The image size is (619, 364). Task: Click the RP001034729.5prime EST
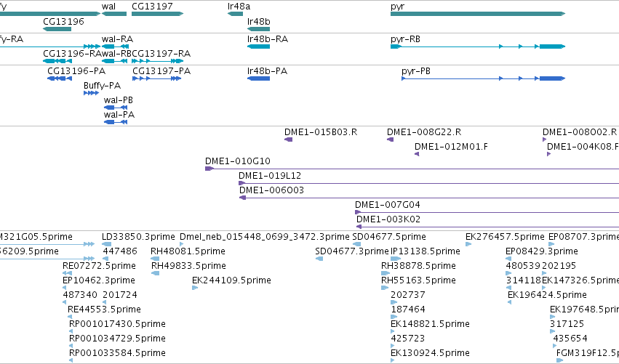point(71,346)
